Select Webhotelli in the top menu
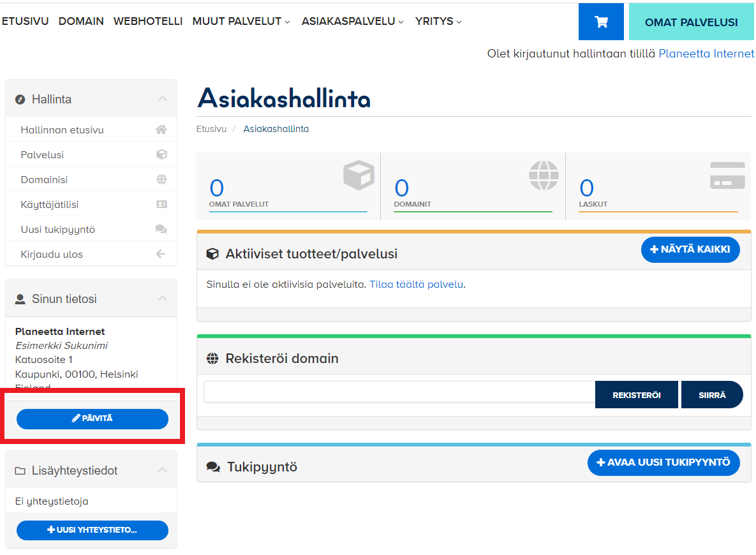The image size is (756, 555). pyautogui.click(x=147, y=21)
